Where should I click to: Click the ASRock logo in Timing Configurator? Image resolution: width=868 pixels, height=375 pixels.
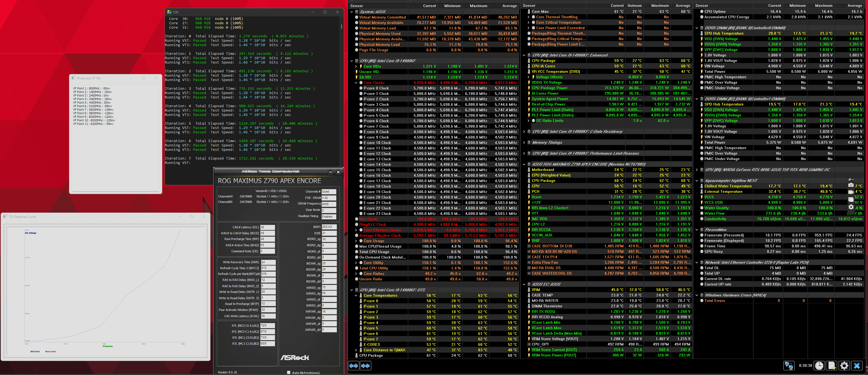(x=295, y=358)
